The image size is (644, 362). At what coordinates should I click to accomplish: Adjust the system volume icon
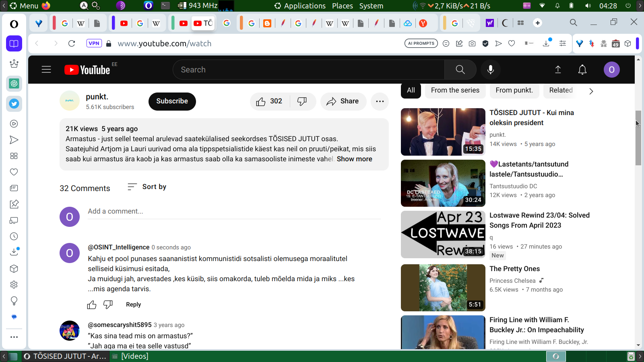tap(588, 6)
